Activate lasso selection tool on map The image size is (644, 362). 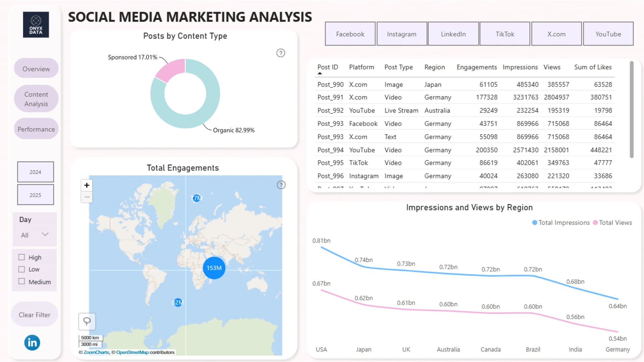tap(87, 321)
